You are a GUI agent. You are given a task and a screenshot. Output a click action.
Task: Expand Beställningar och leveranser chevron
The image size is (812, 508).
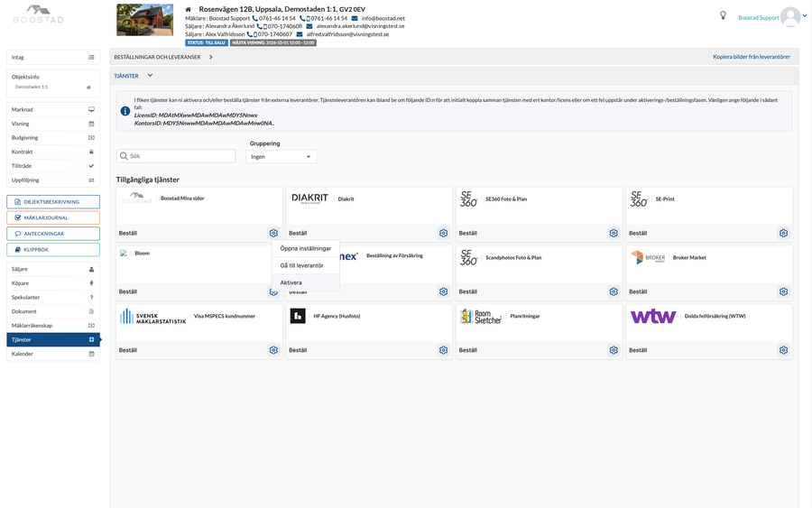click(211, 57)
